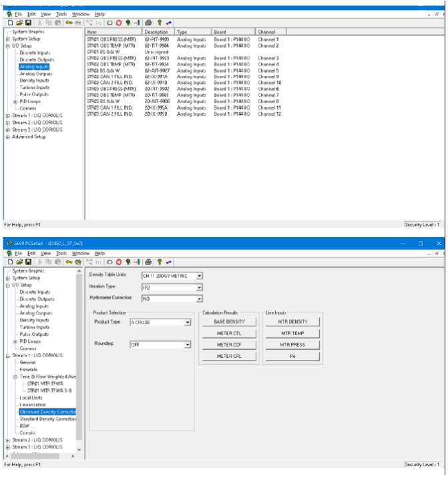Click the key (login) icon in upper toolbar
Screen dimensions: 448x480
pos(69,23)
